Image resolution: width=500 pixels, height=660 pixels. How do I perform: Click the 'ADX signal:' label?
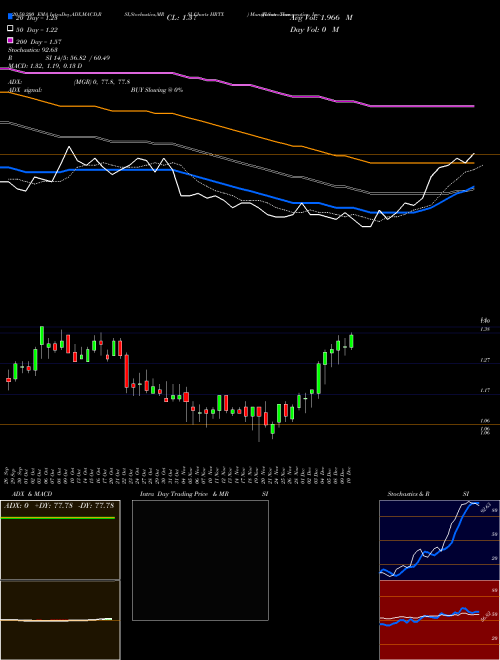tap(25, 90)
